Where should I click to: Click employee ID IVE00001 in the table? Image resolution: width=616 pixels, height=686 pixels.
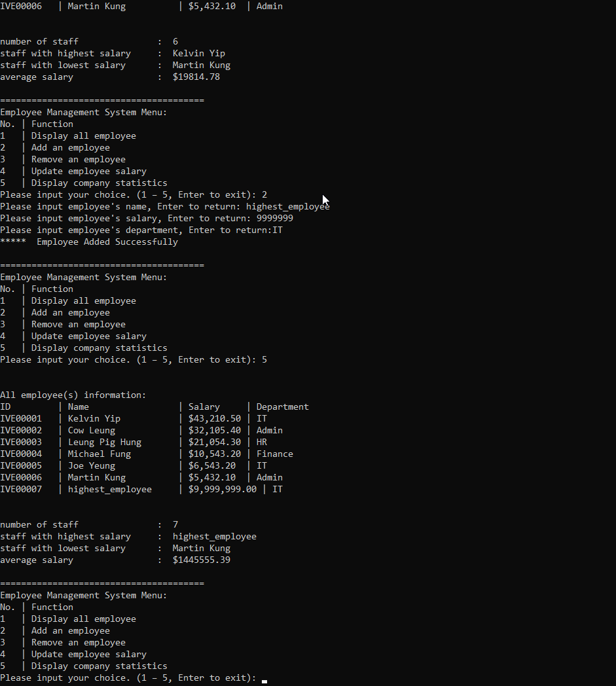coord(21,419)
